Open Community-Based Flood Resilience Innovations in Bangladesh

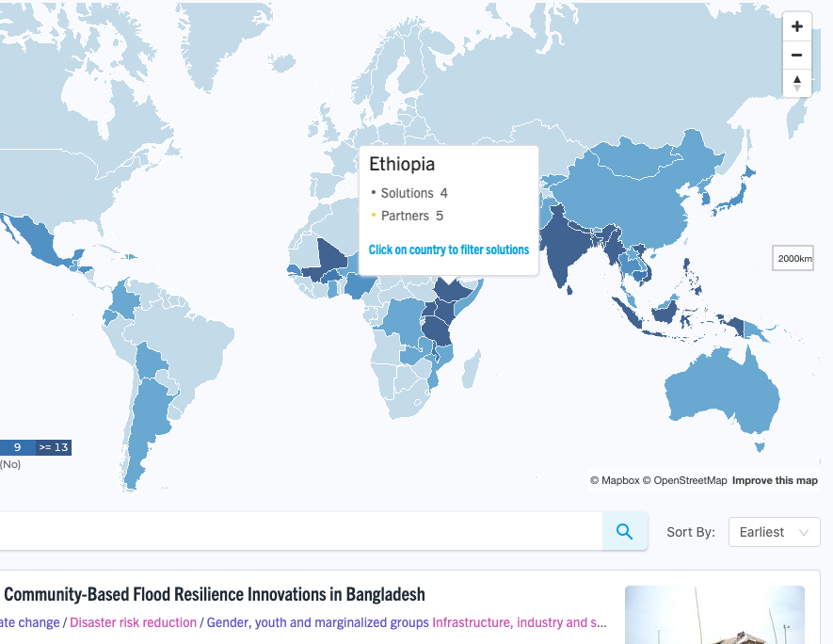214,594
